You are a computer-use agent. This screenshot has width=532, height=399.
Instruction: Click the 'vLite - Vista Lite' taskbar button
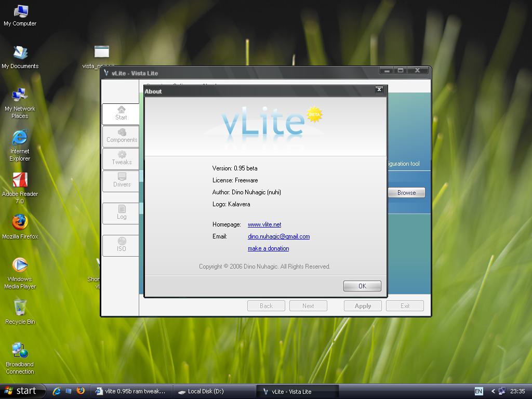pos(297,392)
